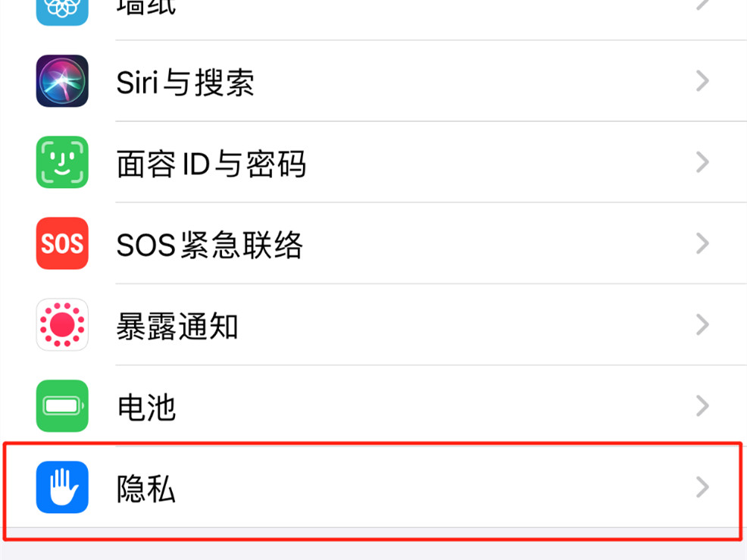Viewport: 747px width, 560px height.
Task: Tap the Siri icon
Action: click(62, 81)
